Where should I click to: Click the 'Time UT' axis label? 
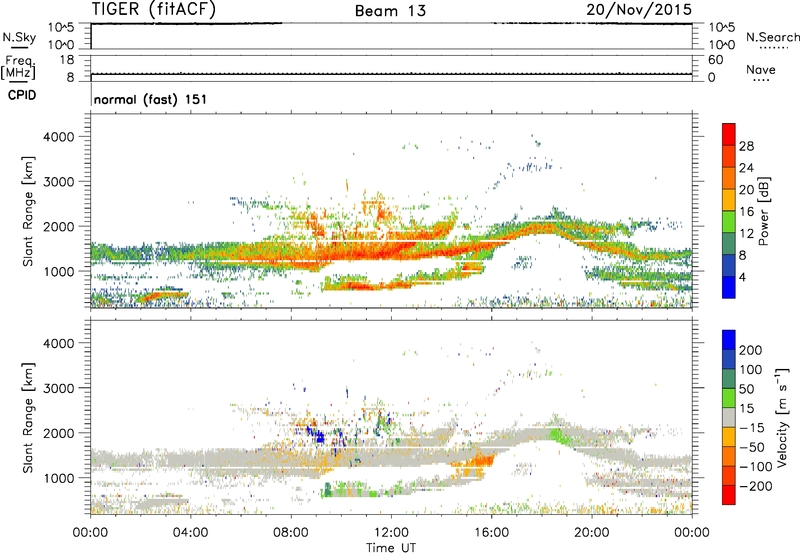pyautogui.click(x=391, y=547)
